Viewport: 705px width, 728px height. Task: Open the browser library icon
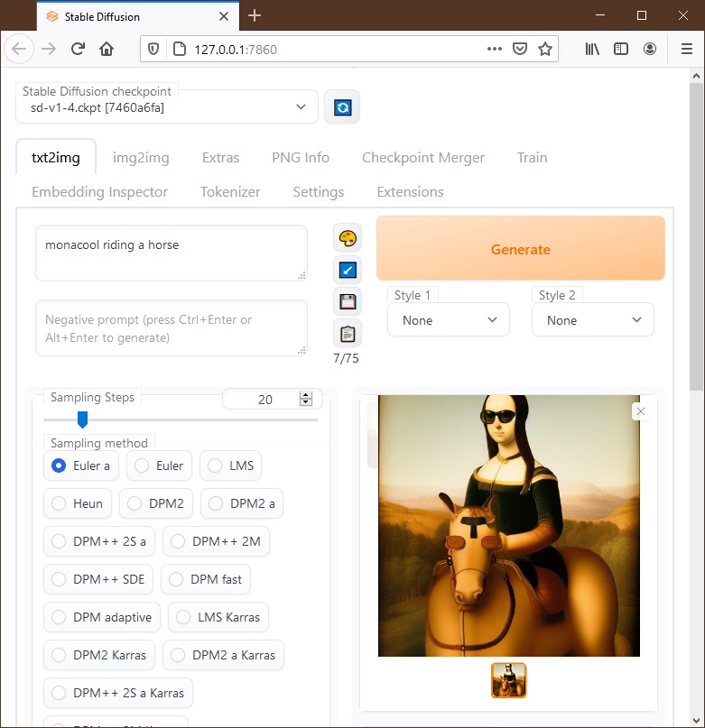click(592, 49)
